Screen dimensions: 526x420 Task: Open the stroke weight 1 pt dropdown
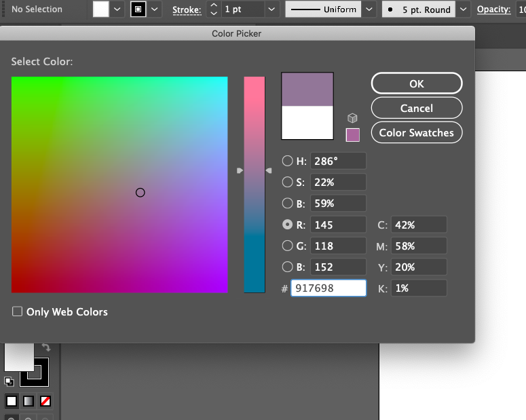271,9
